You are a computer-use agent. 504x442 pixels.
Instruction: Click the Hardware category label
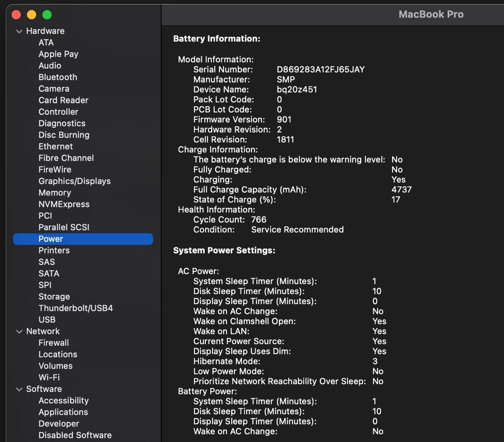[x=45, y=31]
